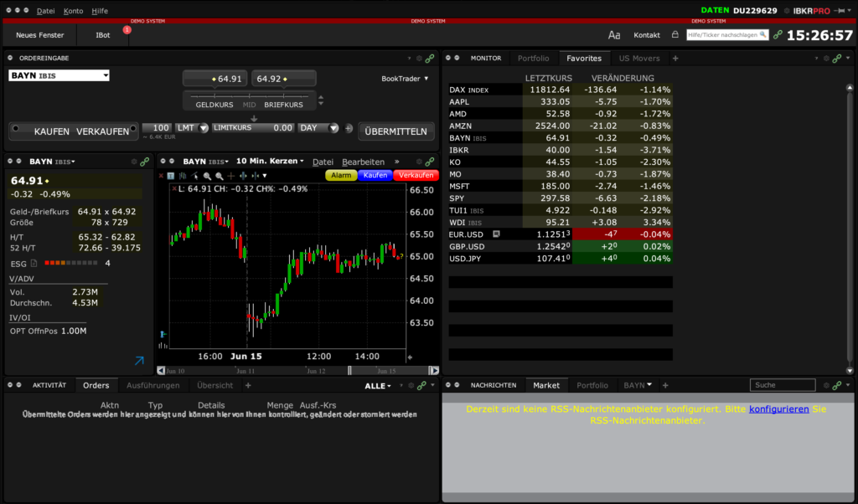This screenshot has height=504, width=858.
Task: Switch to the Portfolio tab in Monitor
Action: click(x=533, y=58)
